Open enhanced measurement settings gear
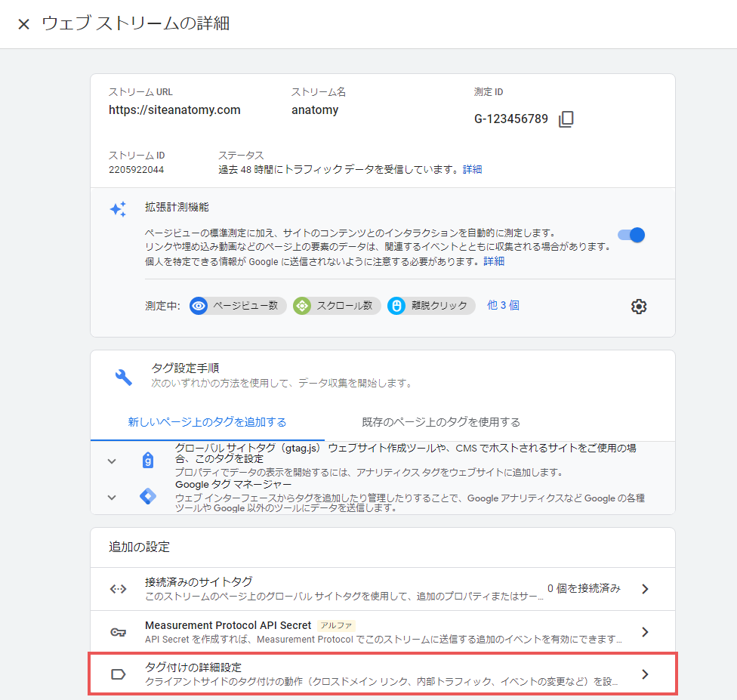The width and height of the screenshot is (737, 700). [x=638, y=307]
